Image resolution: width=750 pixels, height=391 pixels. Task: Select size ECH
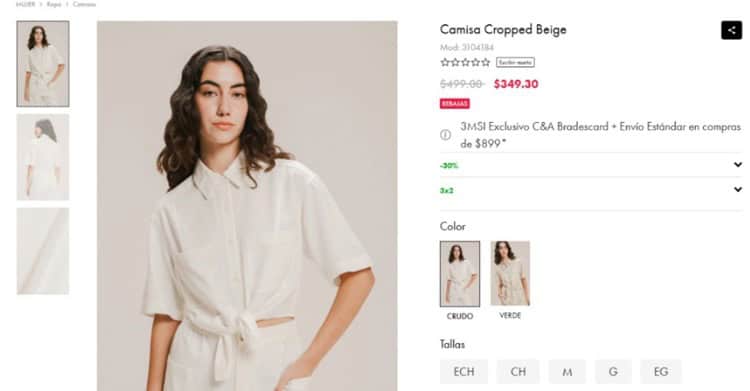point(464,371)
